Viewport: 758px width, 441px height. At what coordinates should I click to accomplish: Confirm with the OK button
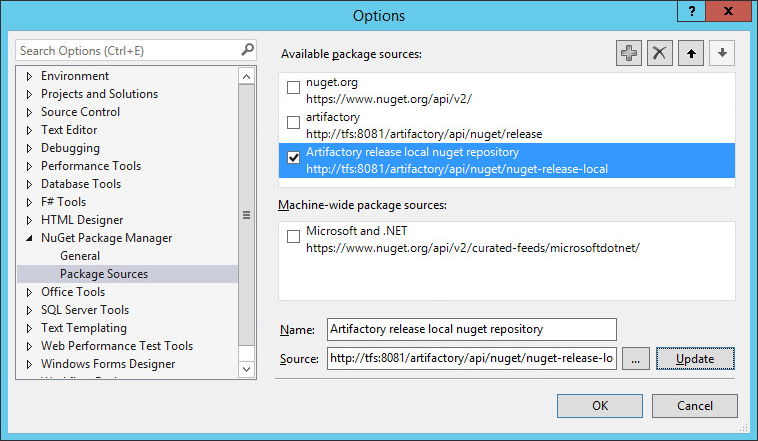599,406
